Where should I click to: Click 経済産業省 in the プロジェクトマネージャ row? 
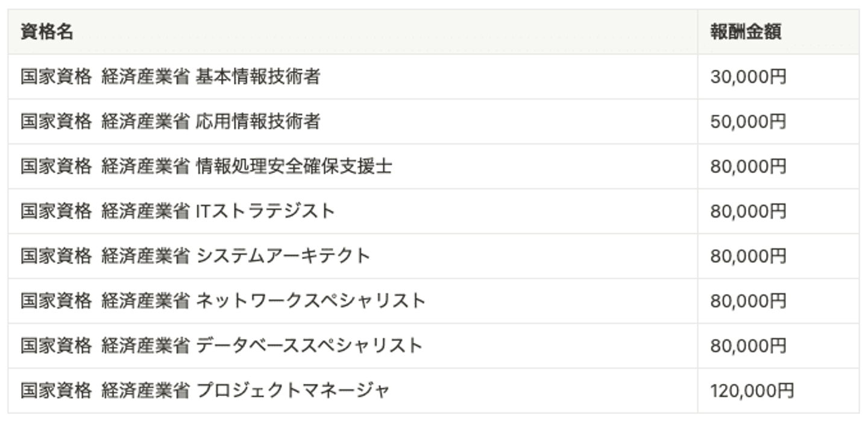click(x=145, y=390)
